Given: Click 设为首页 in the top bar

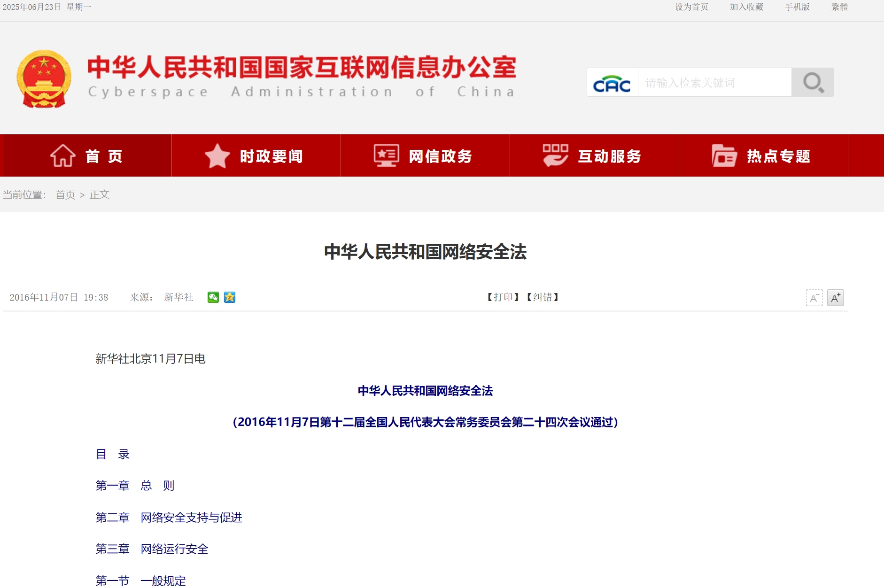Looking at the screenshot, I should pyautogui.click(x=691, y=7).
